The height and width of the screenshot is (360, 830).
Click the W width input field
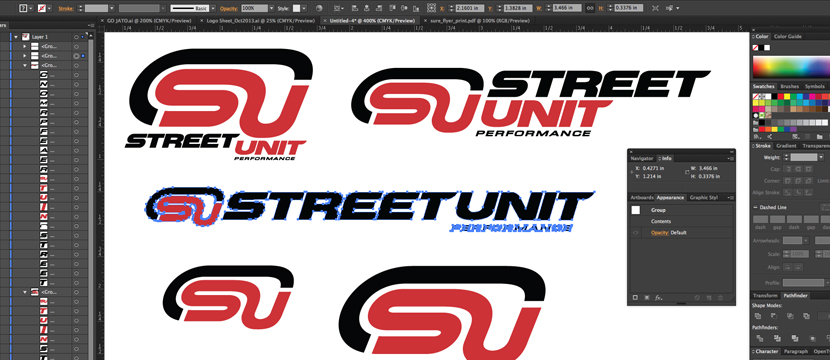567,8
